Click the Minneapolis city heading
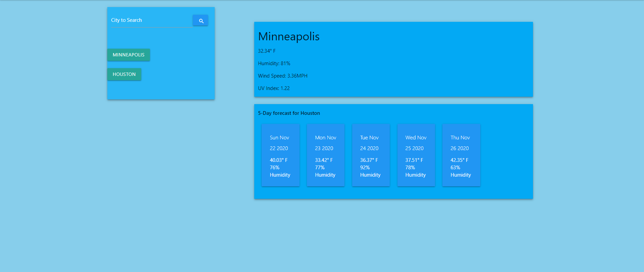 point(289,36)
